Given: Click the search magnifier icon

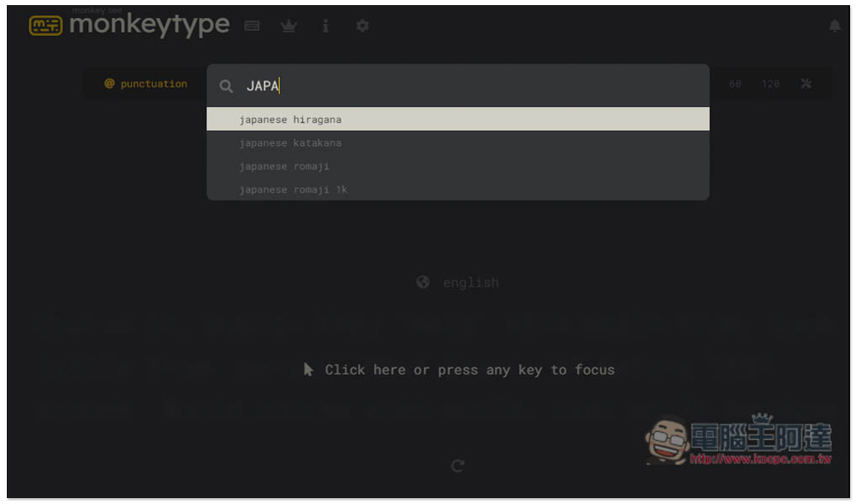Looking at the screenshot, I should point(226,86).
